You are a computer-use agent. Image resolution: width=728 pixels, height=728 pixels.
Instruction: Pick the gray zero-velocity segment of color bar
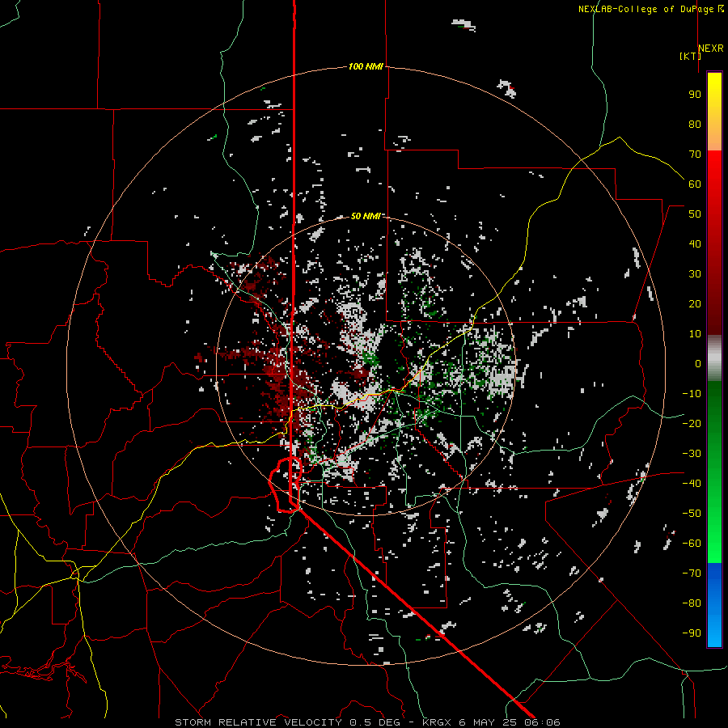tap(714, 358)
